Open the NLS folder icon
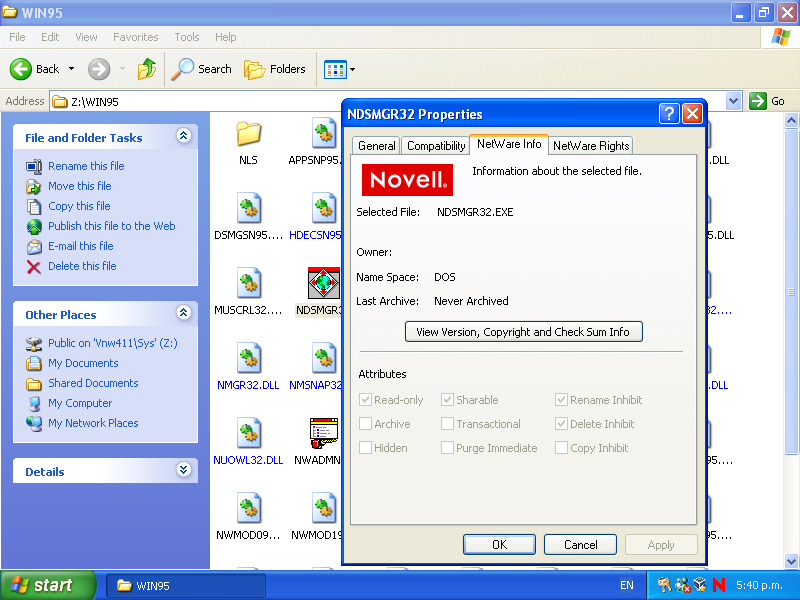Viewport: 800px width, 600px height. (248, 133)
